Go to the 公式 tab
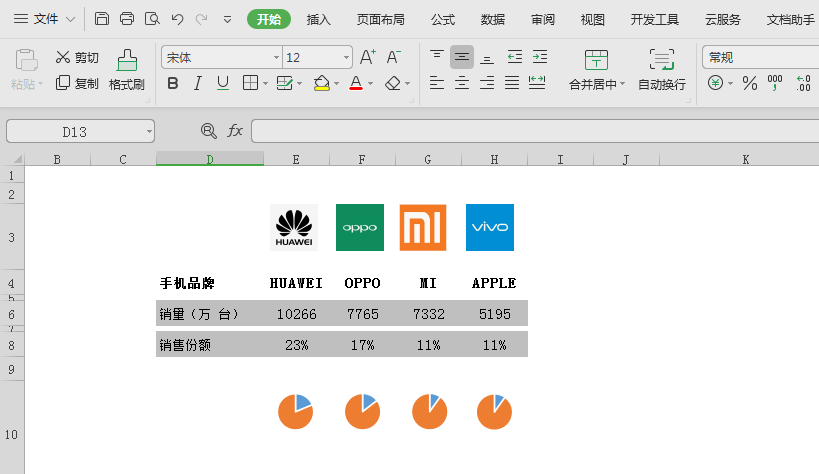Screen dimensions: 819x474 click(443, 19)
